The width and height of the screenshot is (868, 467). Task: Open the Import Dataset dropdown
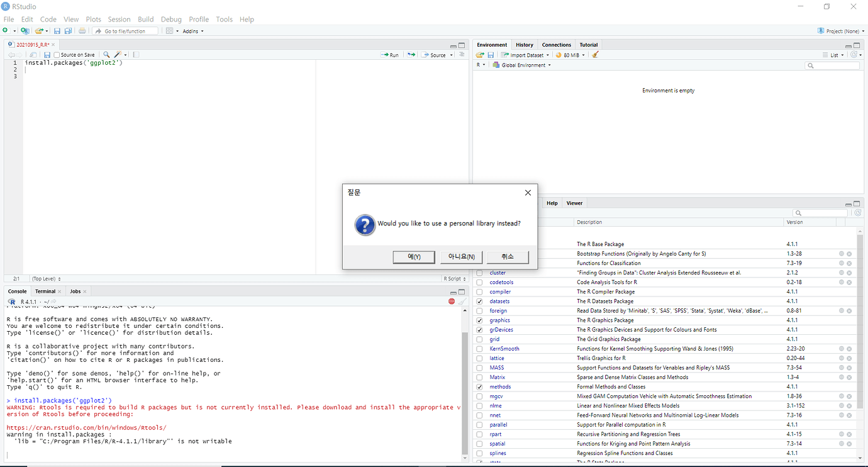click(x=525, y=55)
